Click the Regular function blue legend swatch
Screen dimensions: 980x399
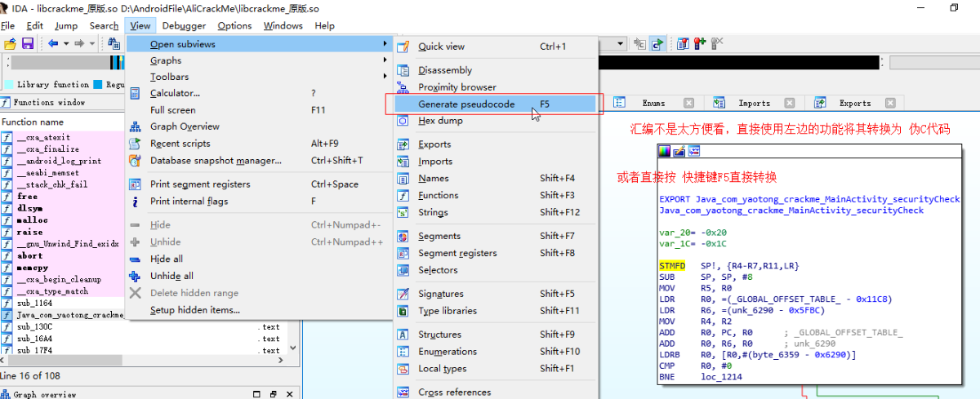(x=98, y=85)
